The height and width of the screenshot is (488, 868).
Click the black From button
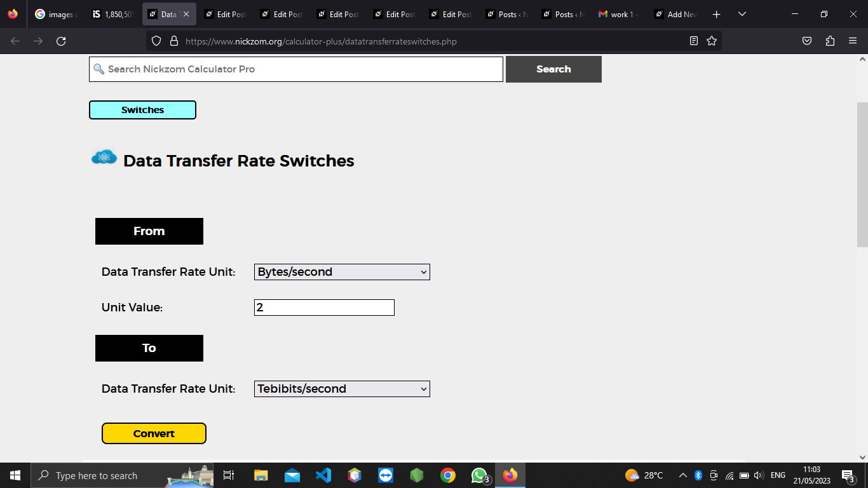click(149, 231)
